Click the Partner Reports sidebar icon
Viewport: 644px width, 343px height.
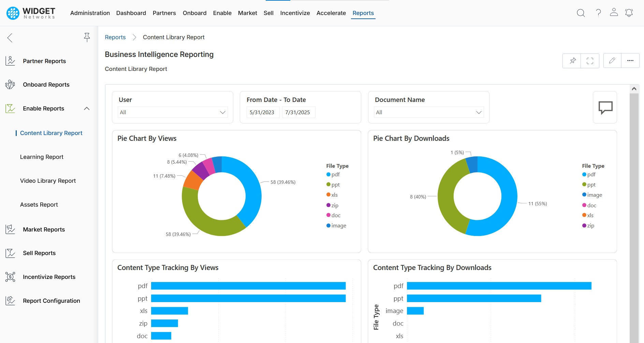click(x=10, y=61)
